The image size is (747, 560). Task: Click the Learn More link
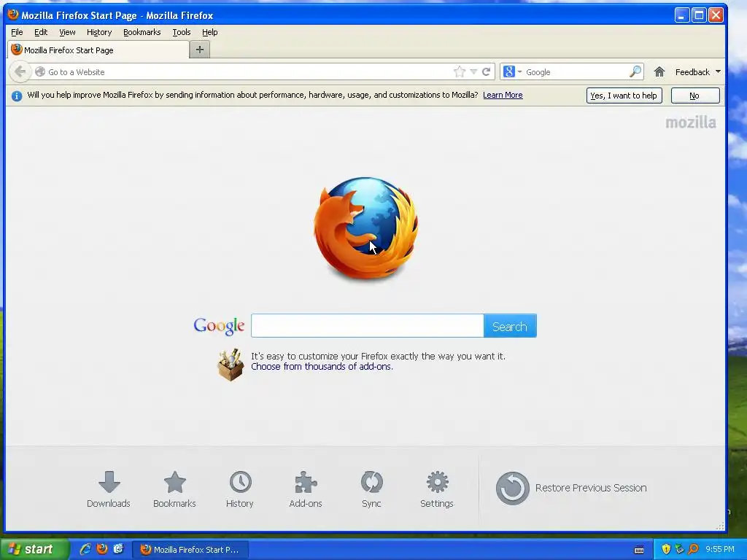point(503,95)
